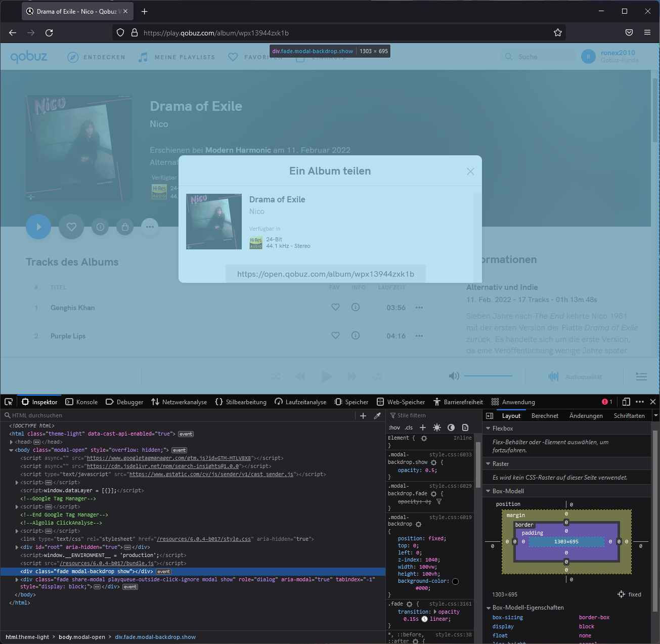Mute audio with the speaker icon

(454, 376)
